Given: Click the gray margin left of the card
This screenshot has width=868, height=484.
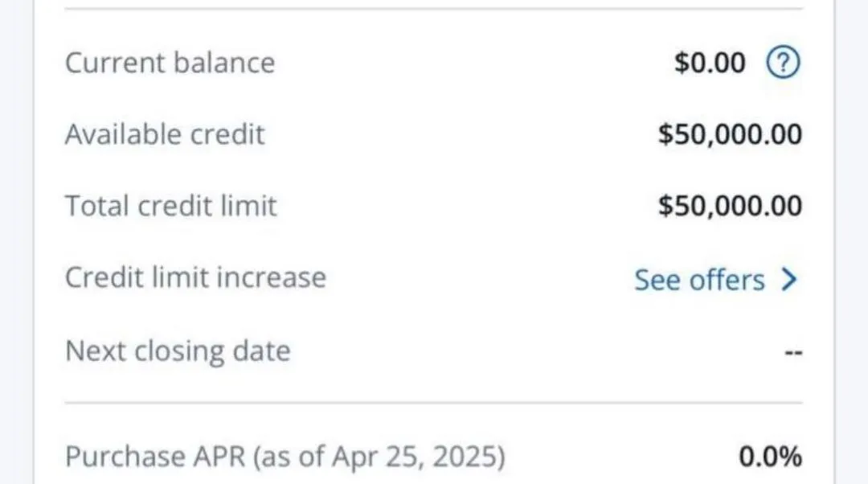Looking at the screenshot, I should [x=16, y=242].
